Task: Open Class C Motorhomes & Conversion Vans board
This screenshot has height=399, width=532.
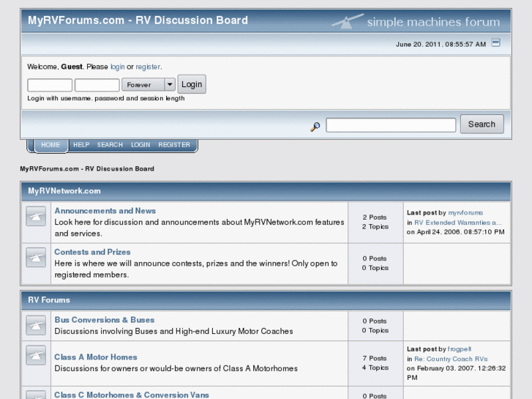Action: tap(132, 395)
